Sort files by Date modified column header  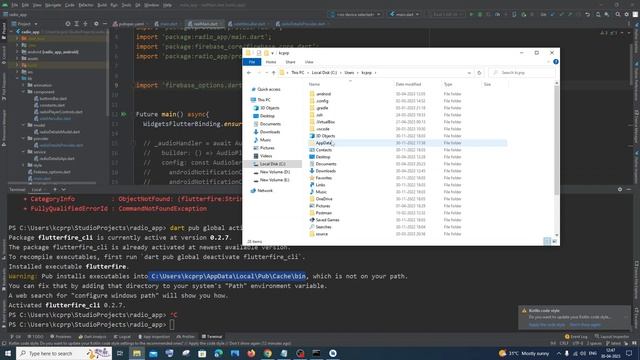click(x=408, y=84)
